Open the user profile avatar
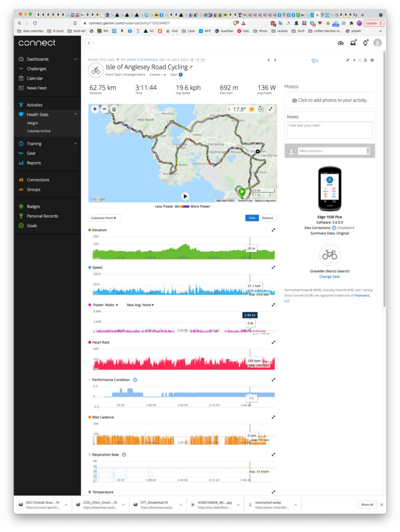 tap(377, 43)
